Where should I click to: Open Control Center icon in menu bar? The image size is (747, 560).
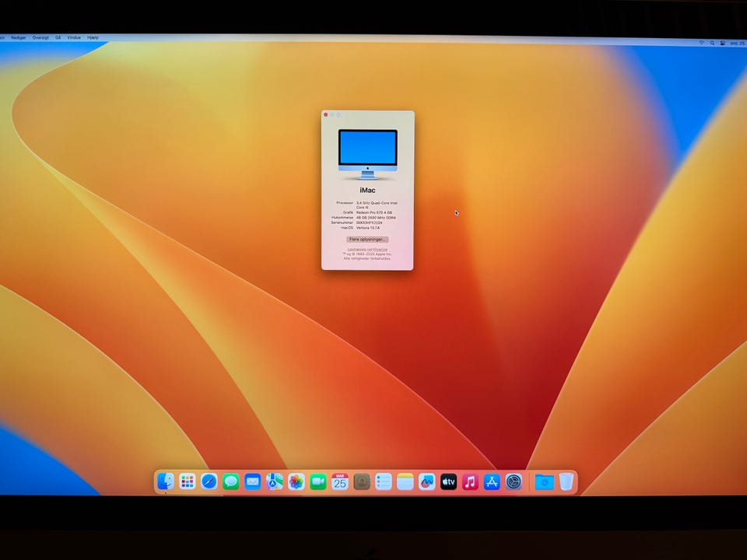point(723,43)
